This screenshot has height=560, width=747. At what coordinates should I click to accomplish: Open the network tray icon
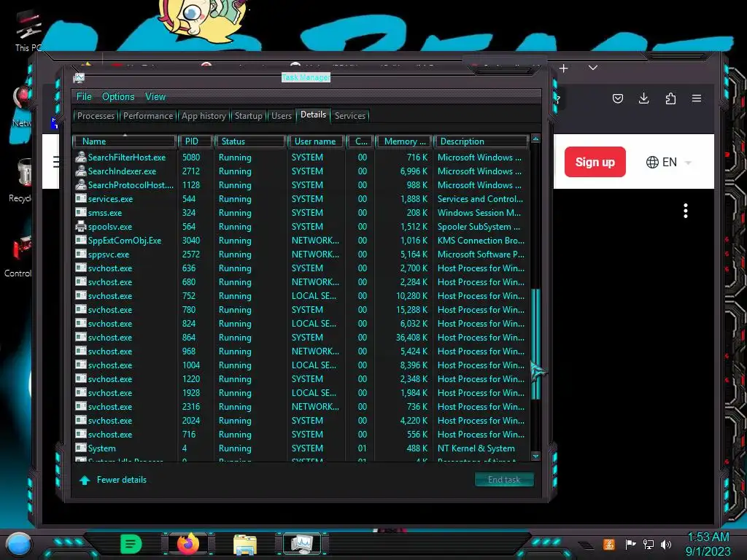click(649, 544)
